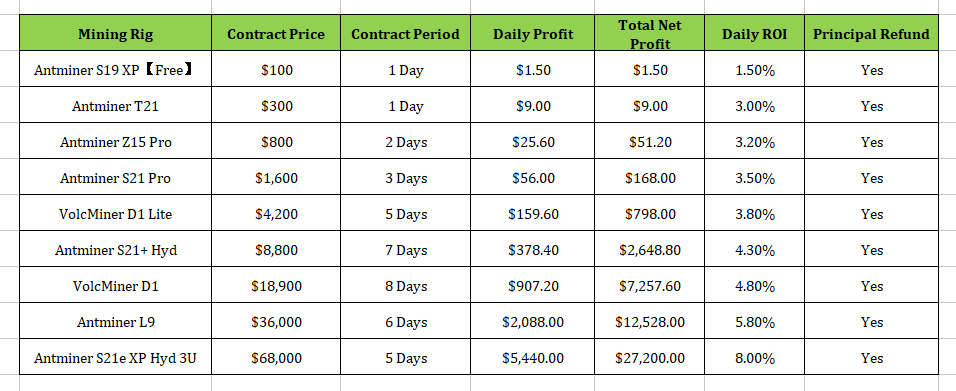Click the Contract Price column header

click(276, 33)
